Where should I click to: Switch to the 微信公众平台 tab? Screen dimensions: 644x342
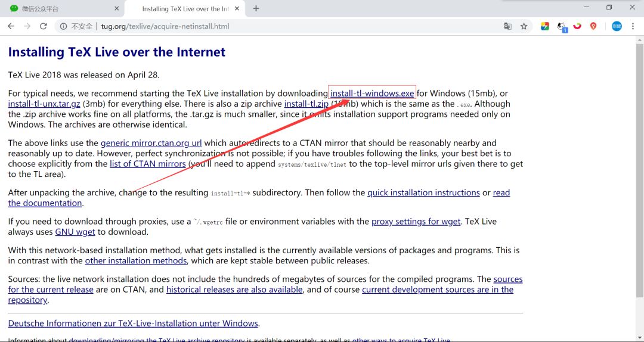[x=62, y=8]
